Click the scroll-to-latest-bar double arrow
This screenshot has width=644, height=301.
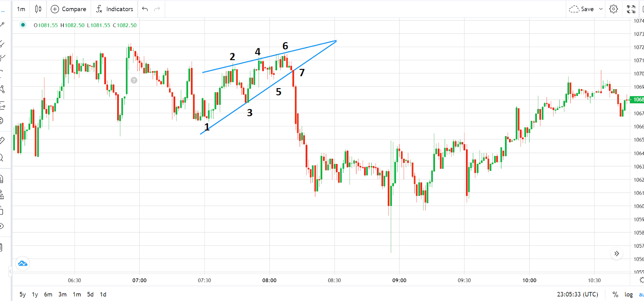click(x=617, y=253)
